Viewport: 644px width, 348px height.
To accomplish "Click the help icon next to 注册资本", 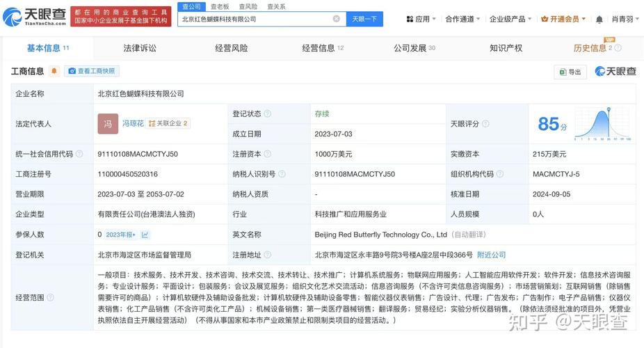I will point(267,154).
